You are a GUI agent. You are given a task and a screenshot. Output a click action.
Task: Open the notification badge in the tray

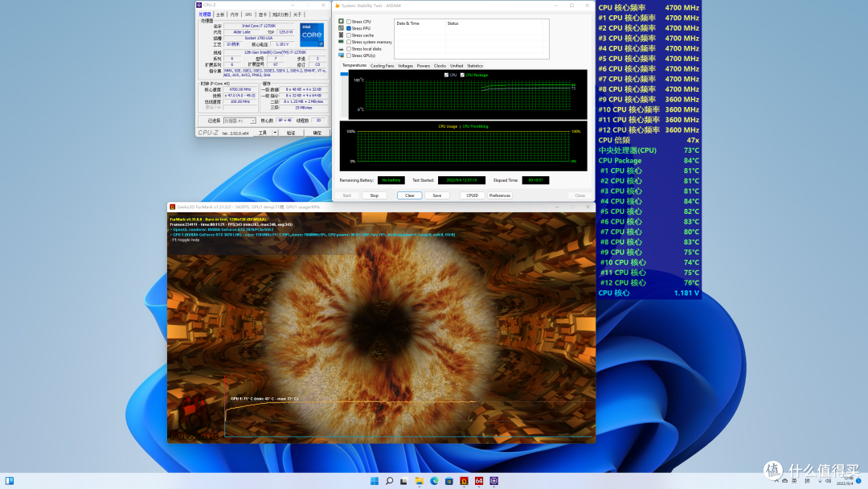(859, 481)
